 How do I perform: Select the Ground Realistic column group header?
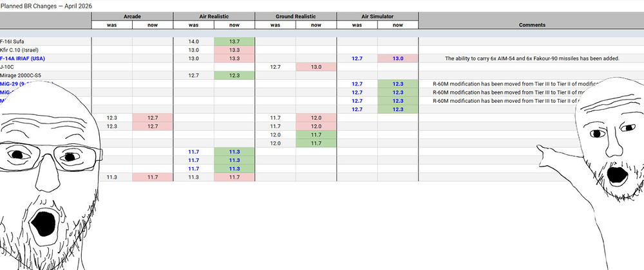pyautogui.click(x=296, y=16)
